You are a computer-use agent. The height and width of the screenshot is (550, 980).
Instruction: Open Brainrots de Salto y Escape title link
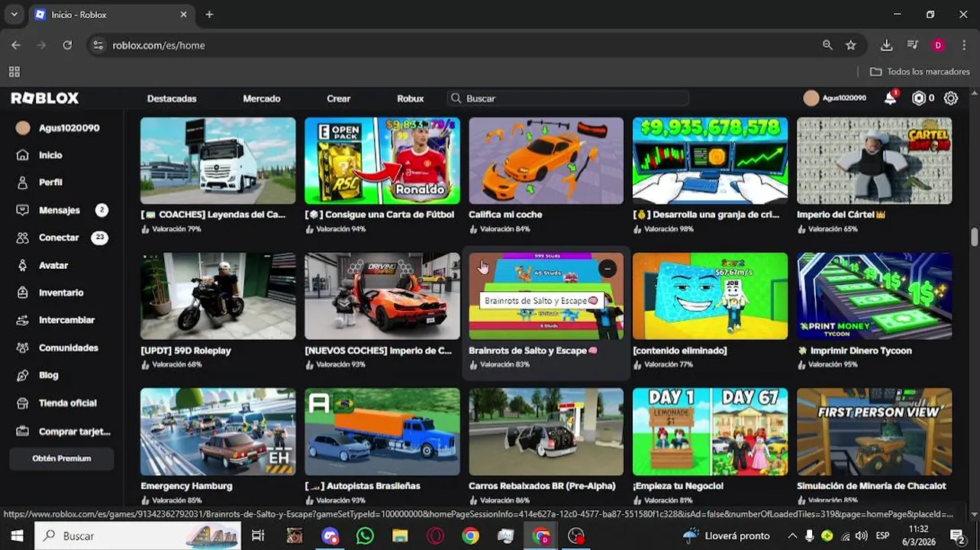[x=534, y=351]
